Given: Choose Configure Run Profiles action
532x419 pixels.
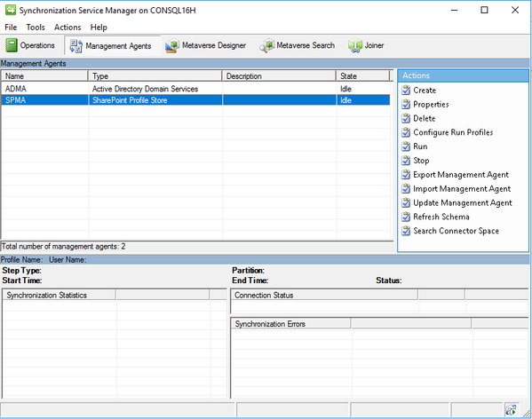Looking at the screenshot, I should (453, 132).
